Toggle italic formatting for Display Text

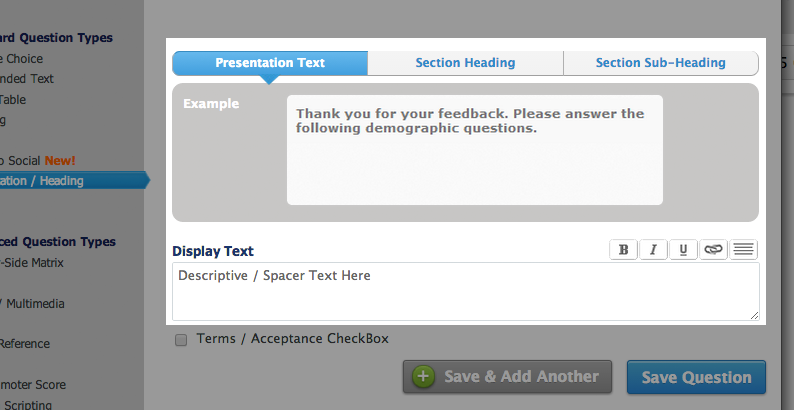pos(653,250)
